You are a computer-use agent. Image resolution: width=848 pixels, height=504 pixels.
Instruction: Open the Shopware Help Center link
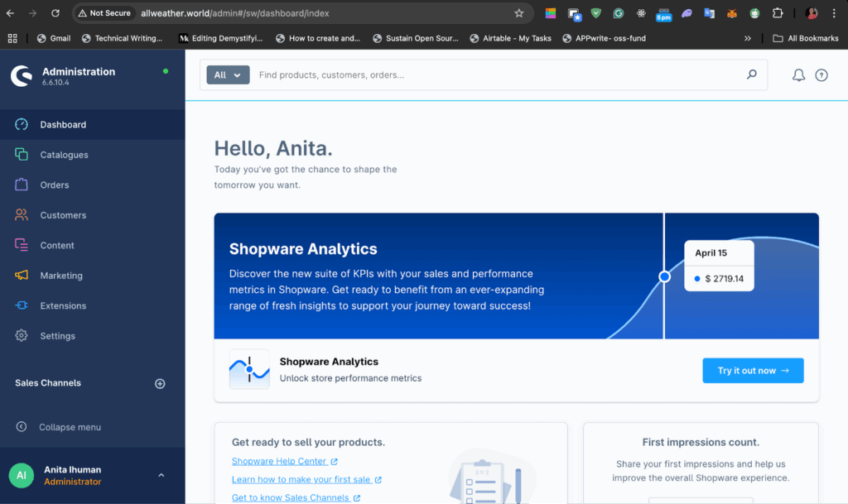coord(285,461)
